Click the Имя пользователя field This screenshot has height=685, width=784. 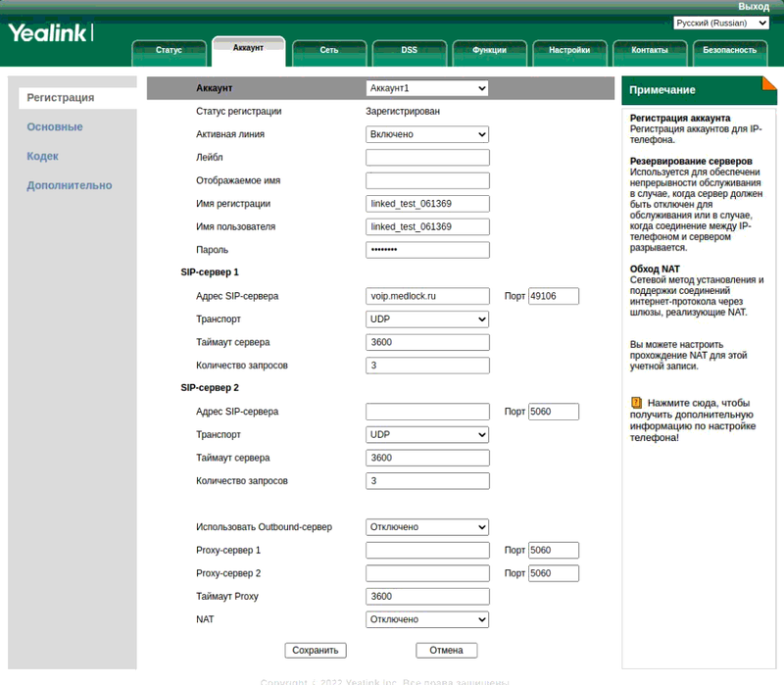coord(427,227)
